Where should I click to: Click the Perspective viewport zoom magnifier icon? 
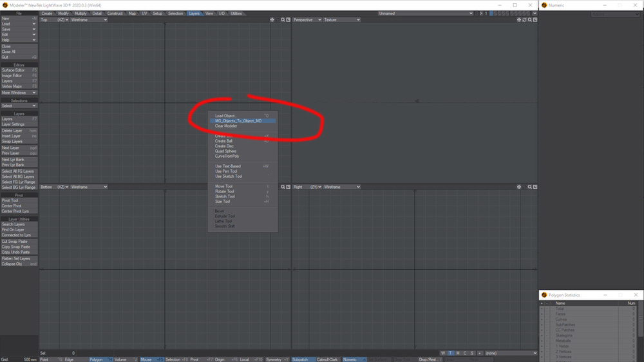click(x=530, y=20)
